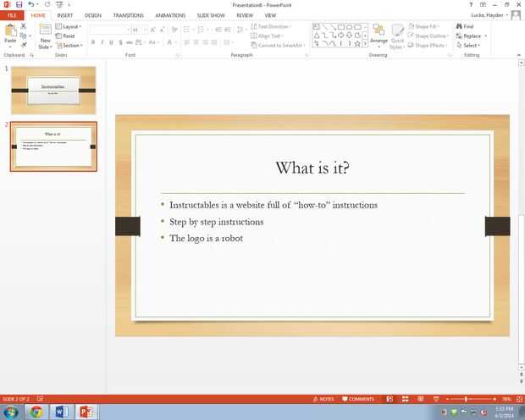Click the zoom slider handle
Viewport: 525px width, 420px height.
coord(466,399)
